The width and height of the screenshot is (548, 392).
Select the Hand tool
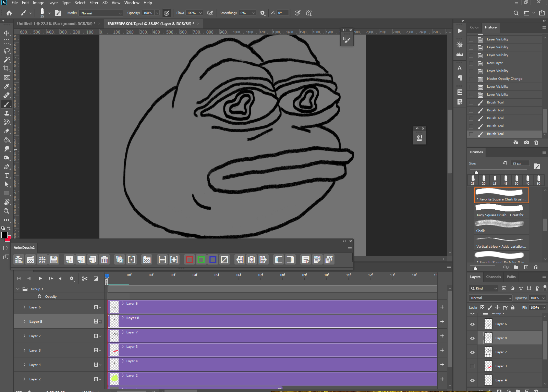7,202
